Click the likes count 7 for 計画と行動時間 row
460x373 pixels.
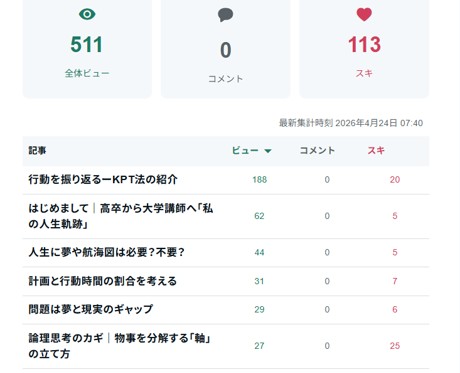click(x=395, y=281)
